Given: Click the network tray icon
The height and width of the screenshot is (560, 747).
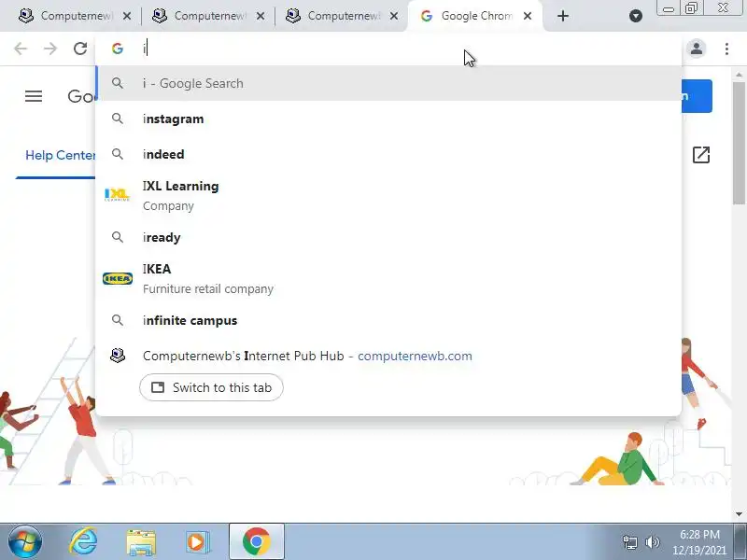Looking at the screenshot, I should coord(629,542).
